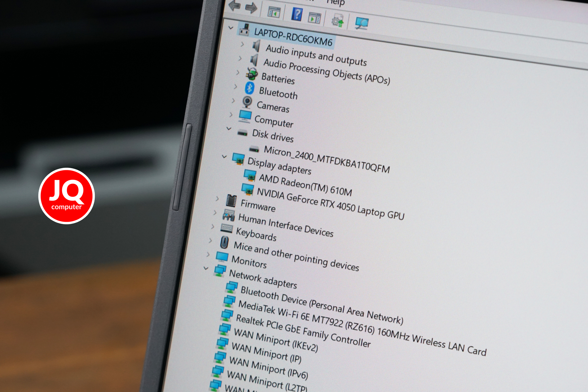Open the Help menu
Viewport: 588px width, 392px height.
336,3
